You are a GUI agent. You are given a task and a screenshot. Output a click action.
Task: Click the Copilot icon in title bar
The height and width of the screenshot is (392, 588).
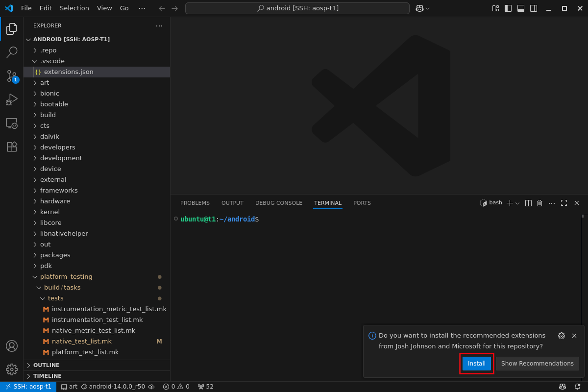[419, 8]
